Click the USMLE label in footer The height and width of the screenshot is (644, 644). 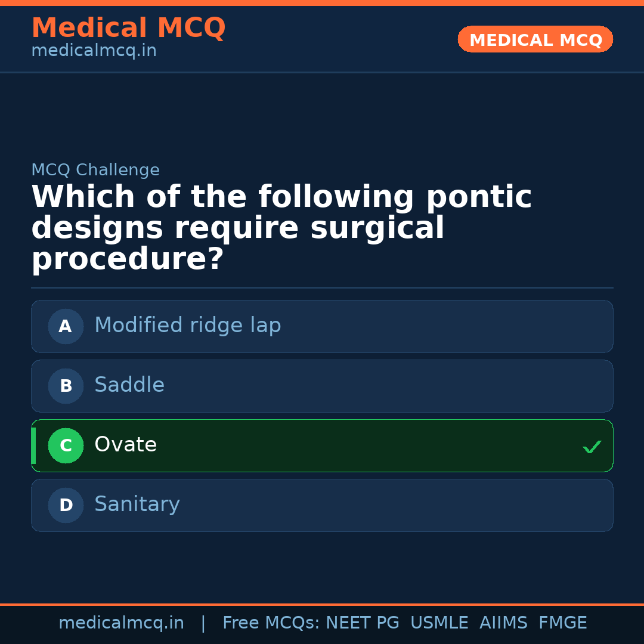coord(439,622)
